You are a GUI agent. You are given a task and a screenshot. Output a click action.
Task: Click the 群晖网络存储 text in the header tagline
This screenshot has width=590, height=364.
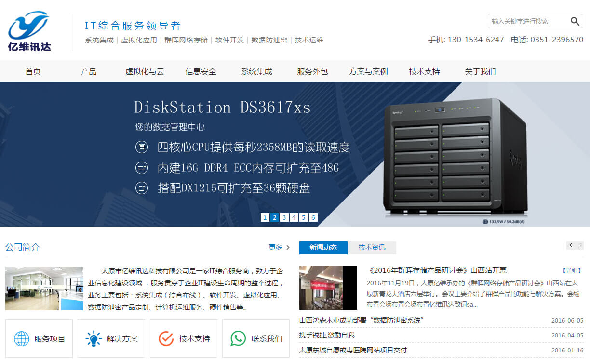(x=186, y=40)
